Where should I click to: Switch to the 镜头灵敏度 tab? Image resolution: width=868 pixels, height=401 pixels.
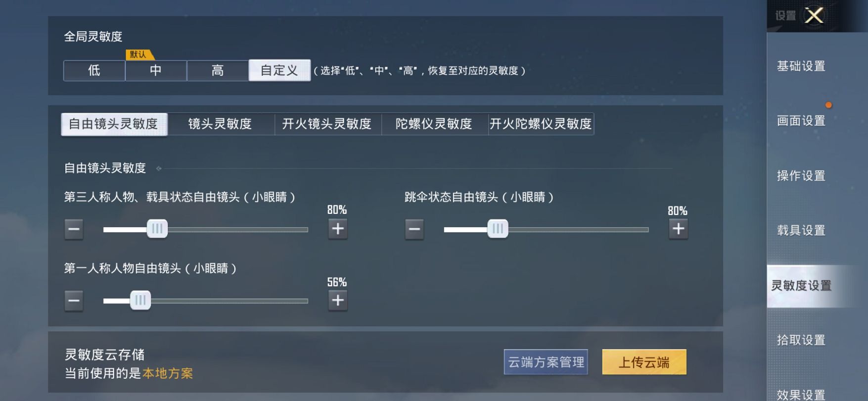click(220, 124)
